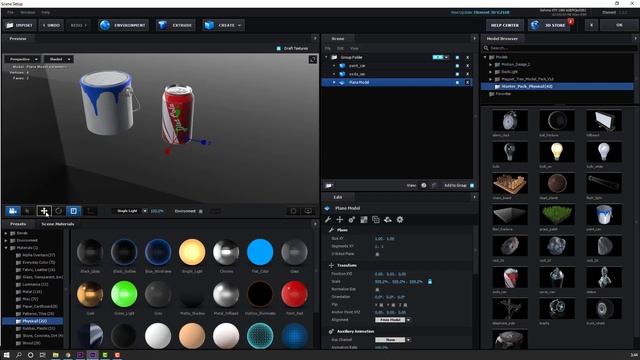Click the Import button
The width and height of the screenshot is (640, 360).
click(20, 25)
